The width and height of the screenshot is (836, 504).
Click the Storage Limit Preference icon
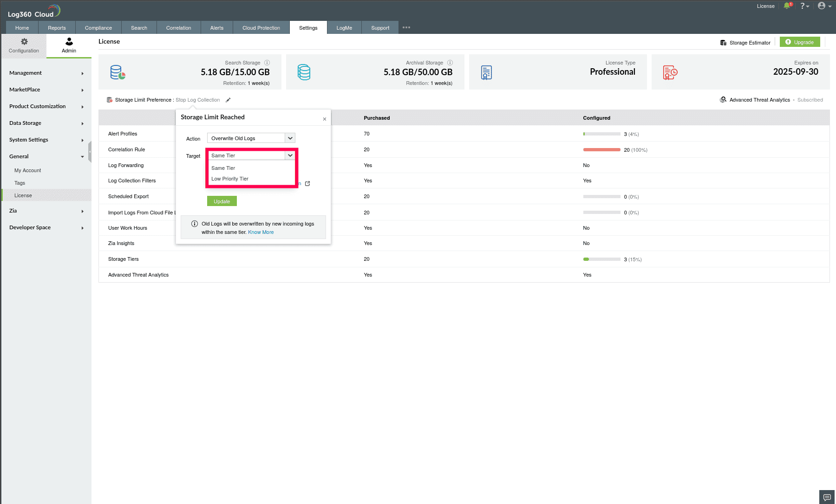point(110,100)
